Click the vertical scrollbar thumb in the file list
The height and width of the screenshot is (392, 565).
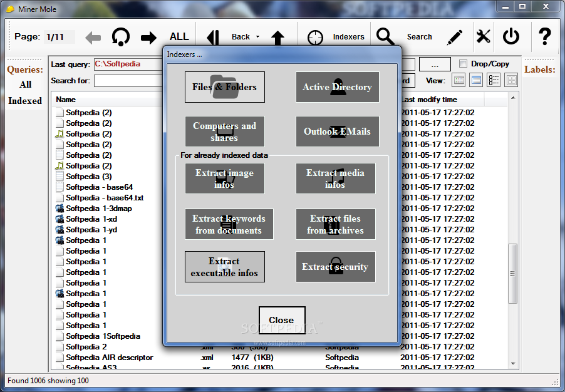coord(513,274)
